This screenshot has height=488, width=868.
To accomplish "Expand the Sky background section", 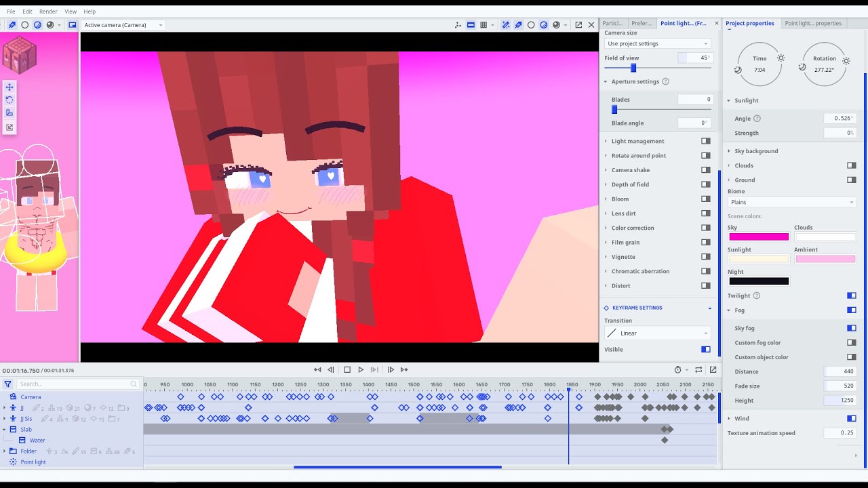I will point(729,151).
